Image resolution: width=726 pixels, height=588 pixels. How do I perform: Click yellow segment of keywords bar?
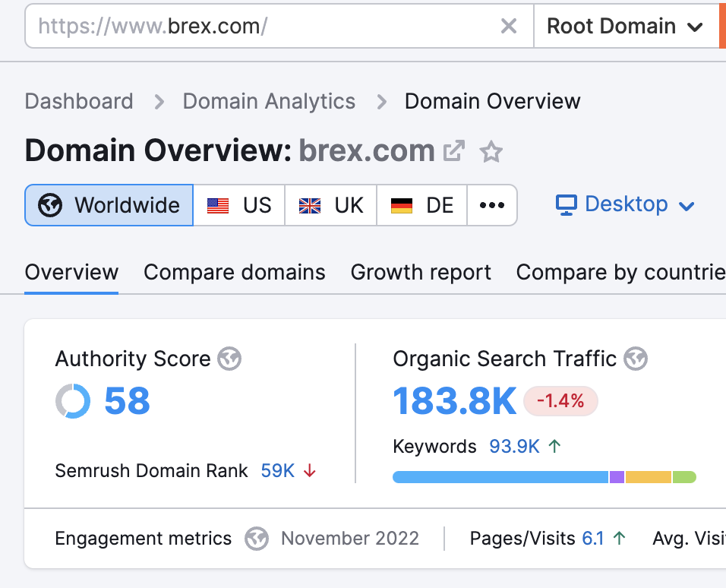(649, 477)
